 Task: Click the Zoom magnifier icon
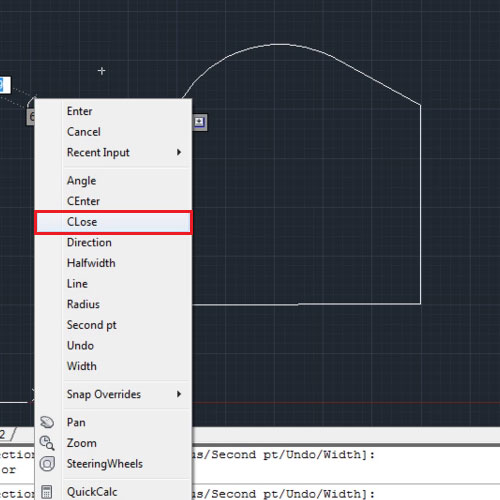point(47,443)
